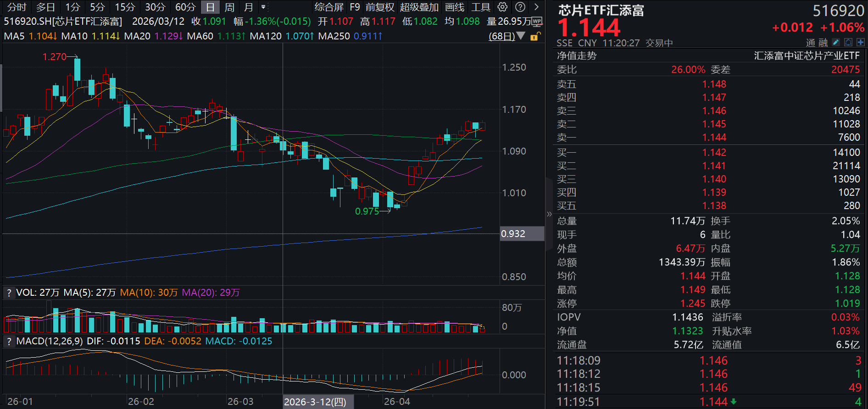
Task: Open the 画线 drawing tools
Action: point(455,7)
